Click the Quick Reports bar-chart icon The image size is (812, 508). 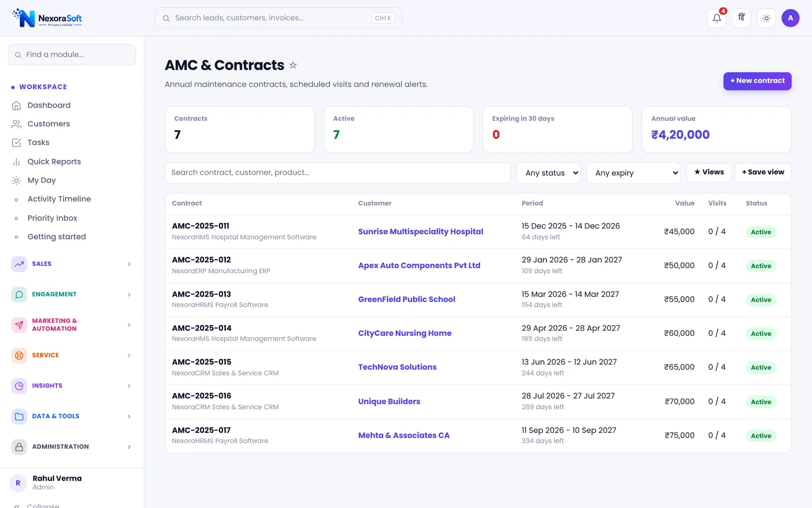pos(17,162)
